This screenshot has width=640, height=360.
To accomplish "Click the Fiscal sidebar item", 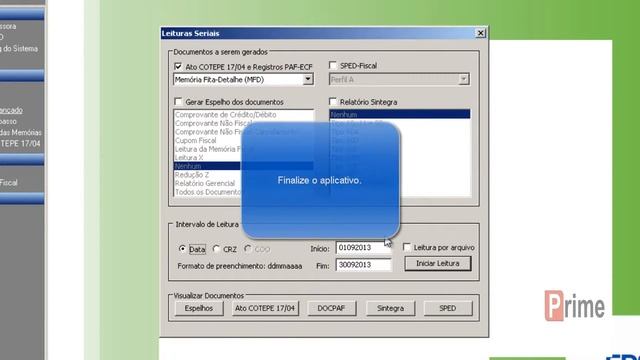I will click(9, 182).
